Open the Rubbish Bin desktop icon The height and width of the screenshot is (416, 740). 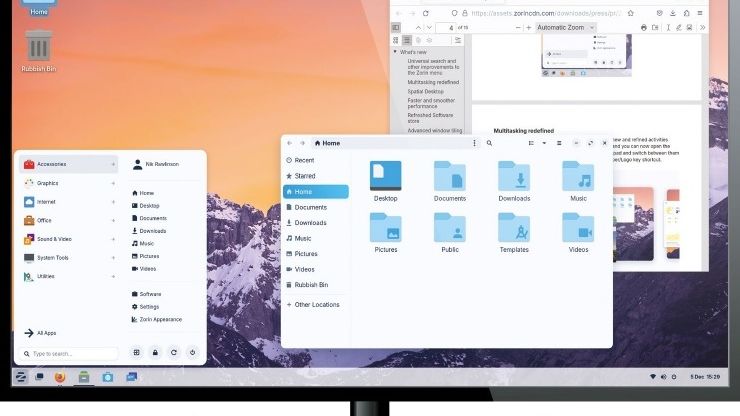click(38, 51)
